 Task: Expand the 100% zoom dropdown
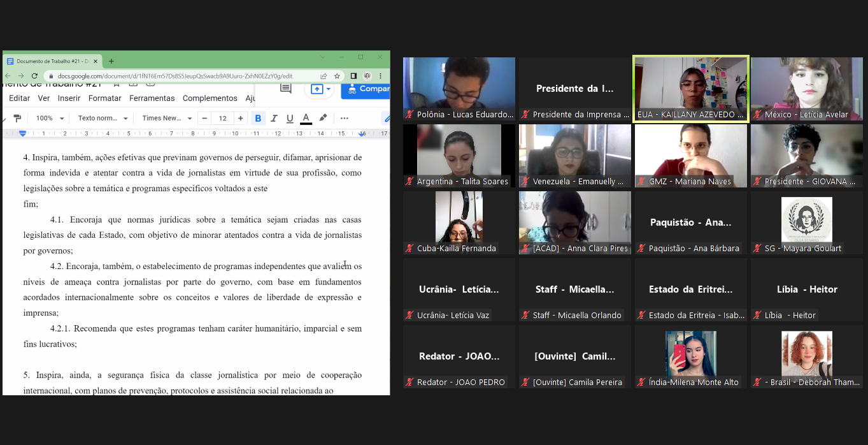click(50, 118)
